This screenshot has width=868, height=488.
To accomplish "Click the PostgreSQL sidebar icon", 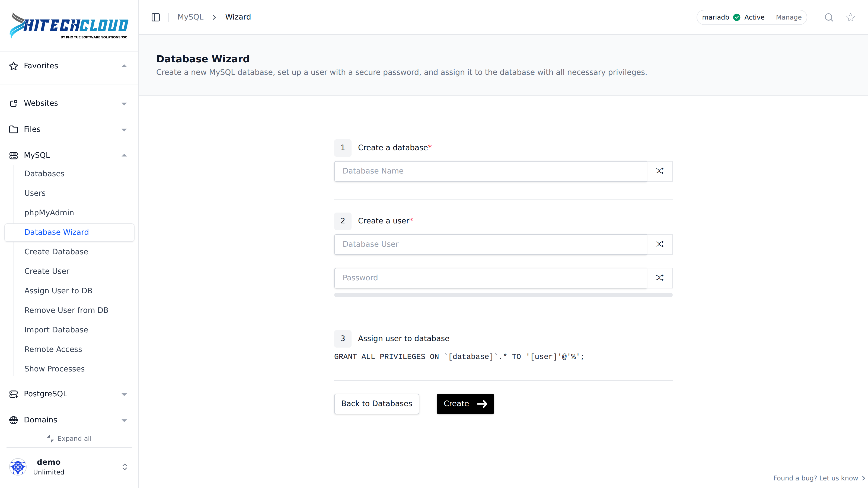I will pyautogui.click(x=14, y=394).
